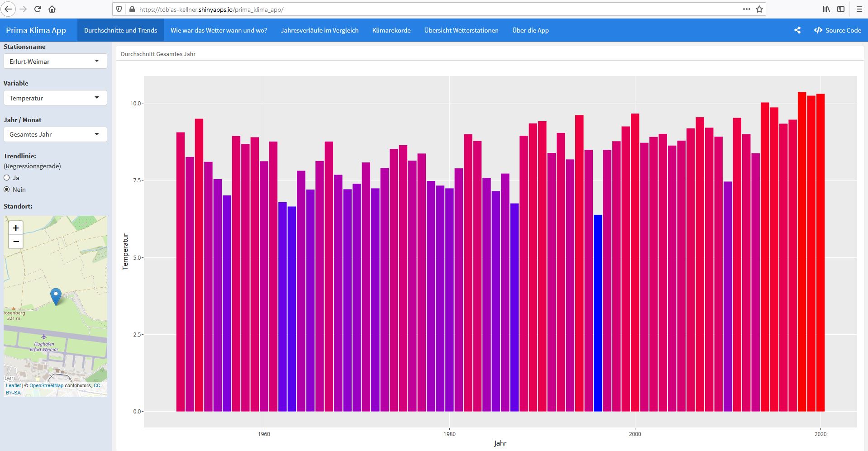Open the Source Code link
Screen dimensions: 868x451
tap(837, 30)
